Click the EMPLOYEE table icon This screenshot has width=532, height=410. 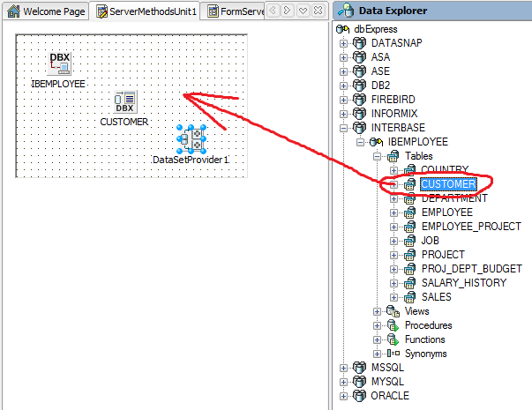[x=410, y=212]
